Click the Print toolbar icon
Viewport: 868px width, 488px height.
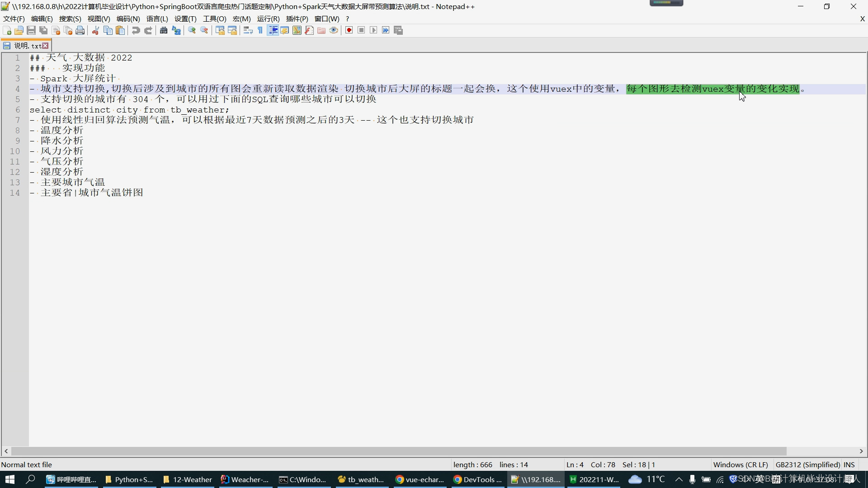pos(80,30)
